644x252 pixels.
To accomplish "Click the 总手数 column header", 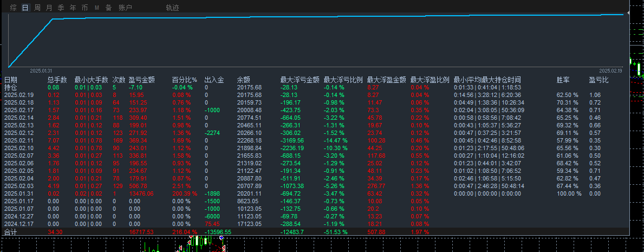I will (x=58, y=80).
